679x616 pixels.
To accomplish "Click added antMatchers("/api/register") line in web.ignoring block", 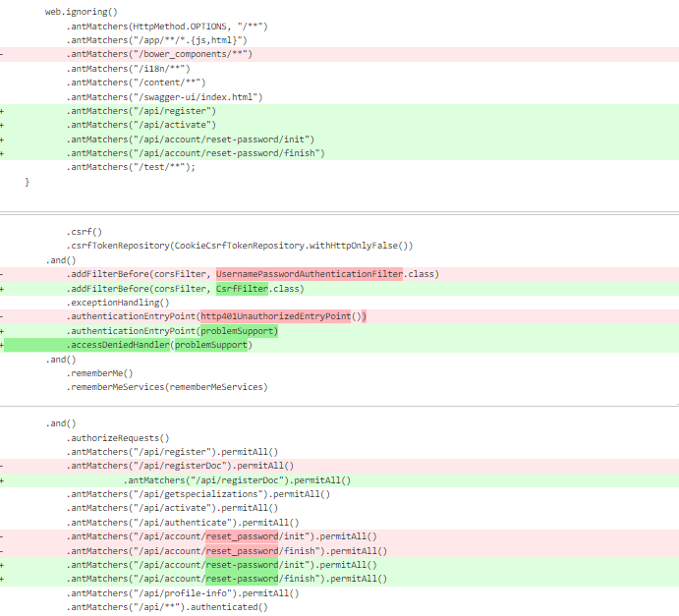I will click(340, 111).
